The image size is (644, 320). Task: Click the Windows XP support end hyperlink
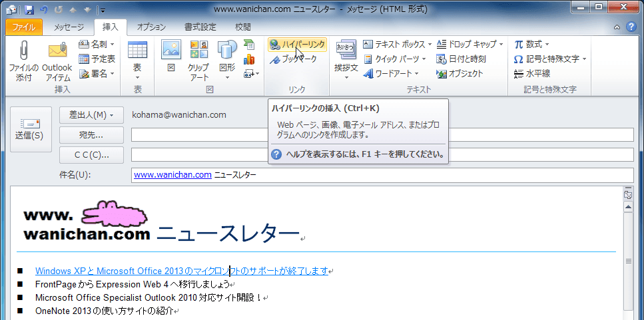point(182,271)
